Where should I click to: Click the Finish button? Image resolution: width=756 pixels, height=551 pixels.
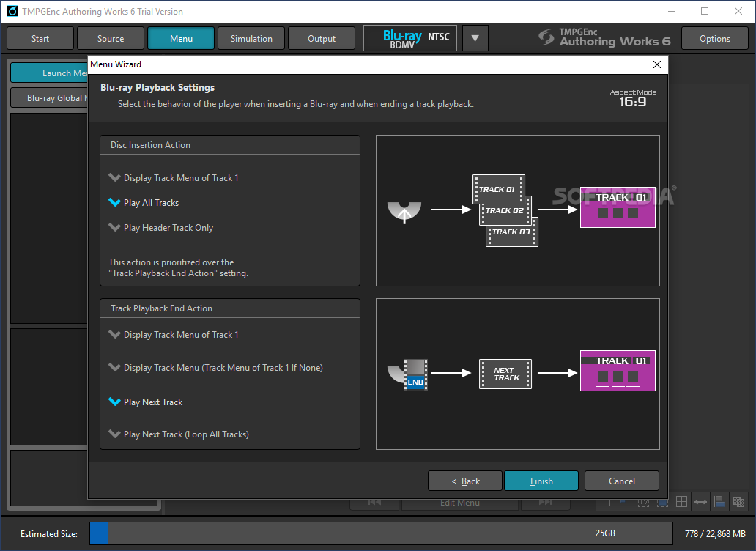click(541, 481)
